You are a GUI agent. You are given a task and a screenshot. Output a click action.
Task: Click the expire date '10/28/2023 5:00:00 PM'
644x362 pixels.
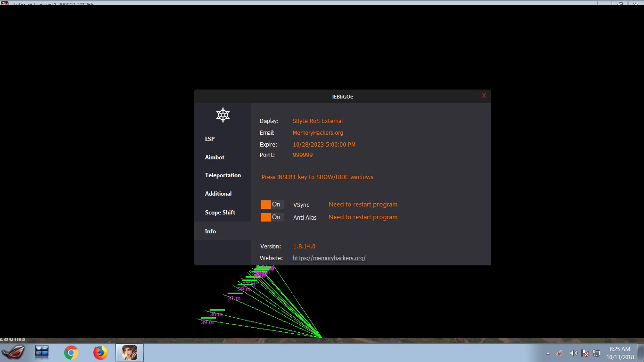coord(324,145)
